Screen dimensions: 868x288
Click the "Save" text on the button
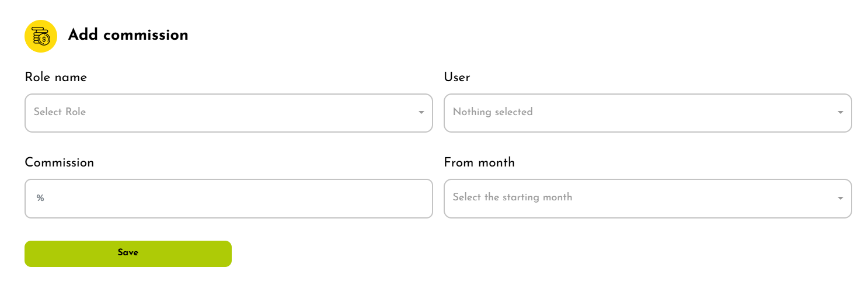click(x=128, y=253)
